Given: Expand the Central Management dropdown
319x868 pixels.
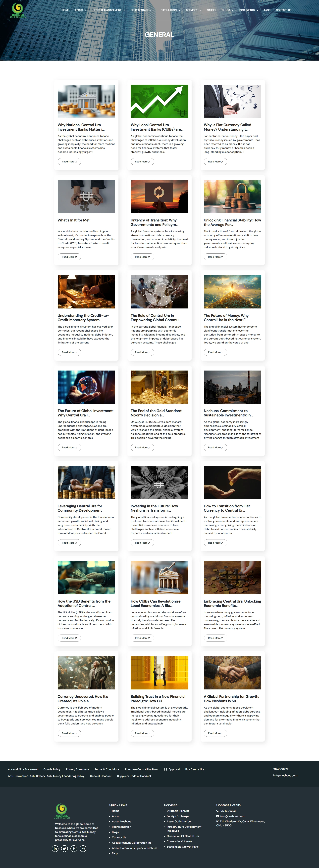Looking at the screenshot, I should click(x=109, y=10).
